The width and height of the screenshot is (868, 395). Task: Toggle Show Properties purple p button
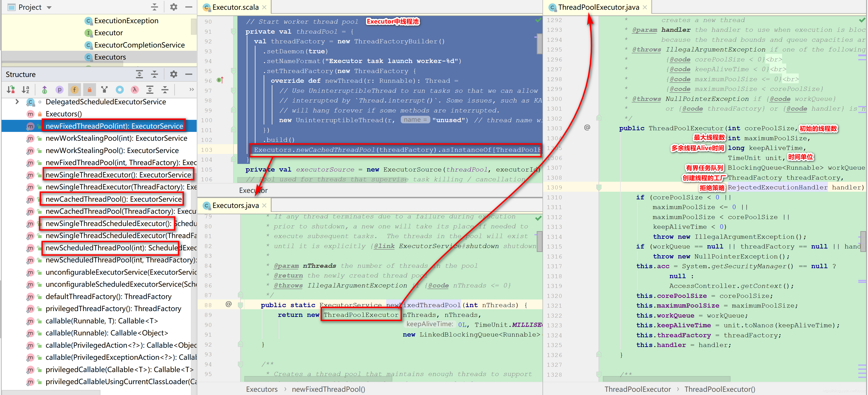pos(59,89)
